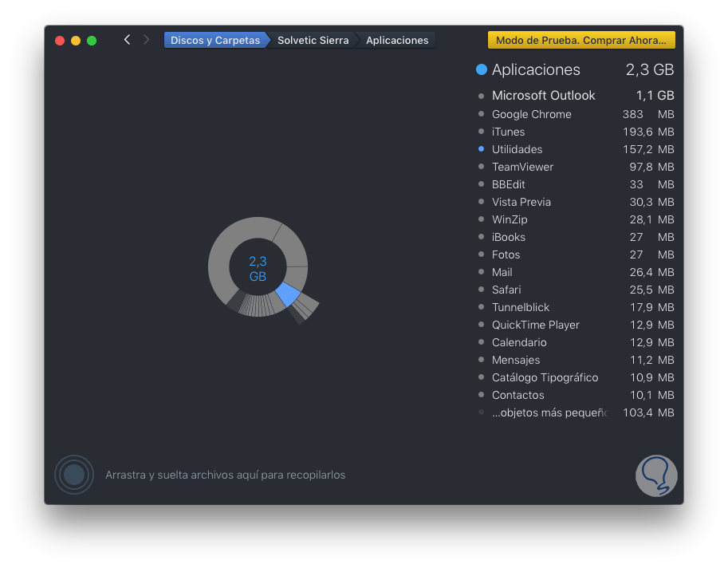728x568 pixels.
Task: Select BBEdit row
Action: tap(576, 185)
